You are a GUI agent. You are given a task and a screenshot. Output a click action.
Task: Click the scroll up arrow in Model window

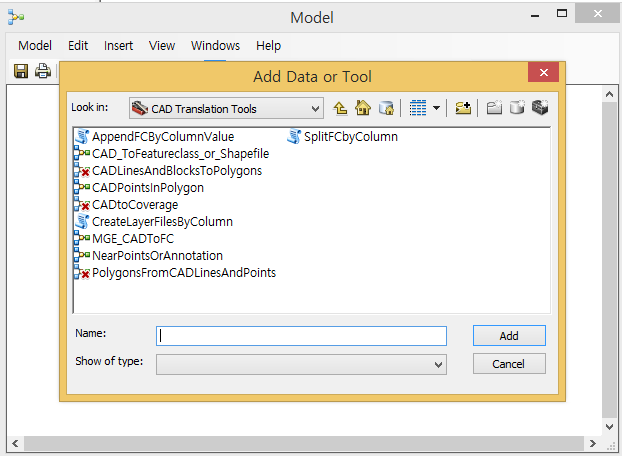coord(610,94)
